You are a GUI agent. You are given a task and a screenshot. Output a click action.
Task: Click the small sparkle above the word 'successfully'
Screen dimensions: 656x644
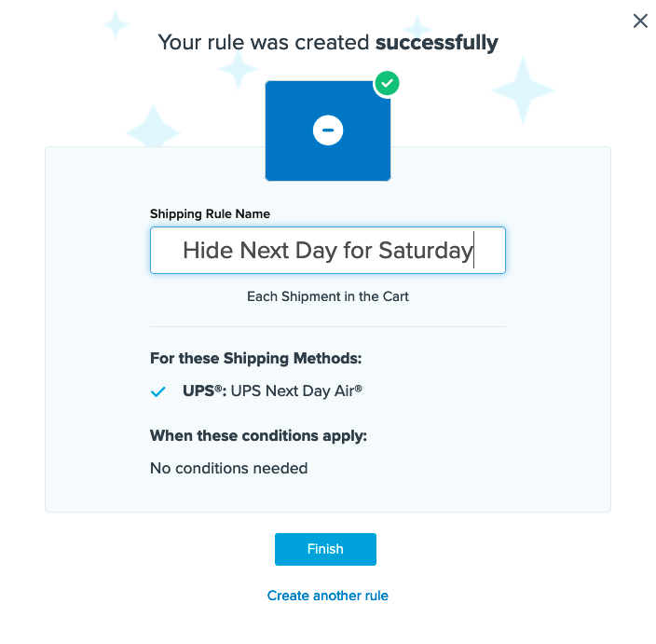tap(417, 26)
